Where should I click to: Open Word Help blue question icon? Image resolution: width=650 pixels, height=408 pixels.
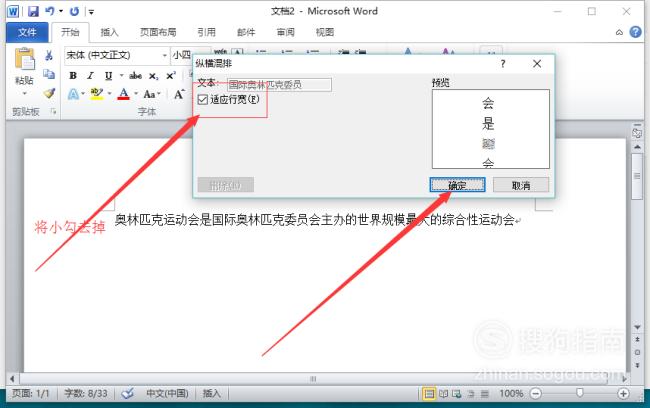pyautogui.click(x=635, y=32)
